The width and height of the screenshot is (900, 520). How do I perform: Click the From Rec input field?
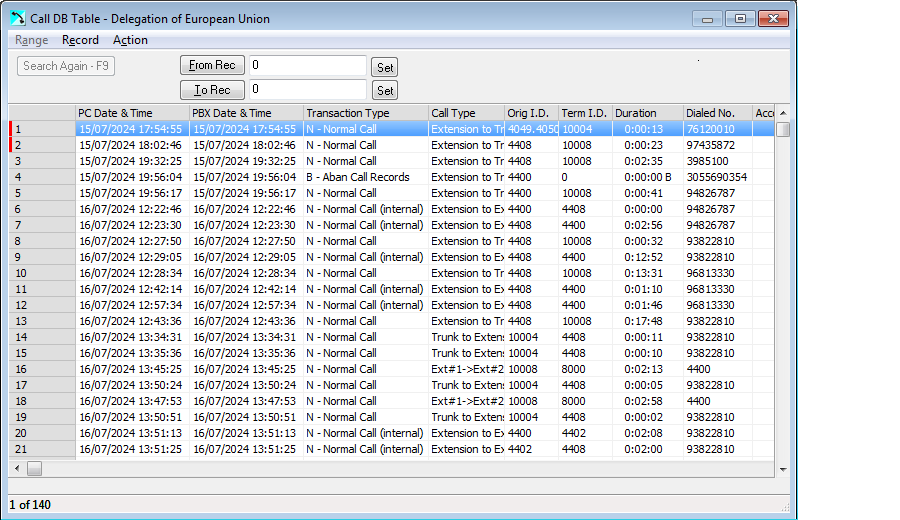coord(307,65)
